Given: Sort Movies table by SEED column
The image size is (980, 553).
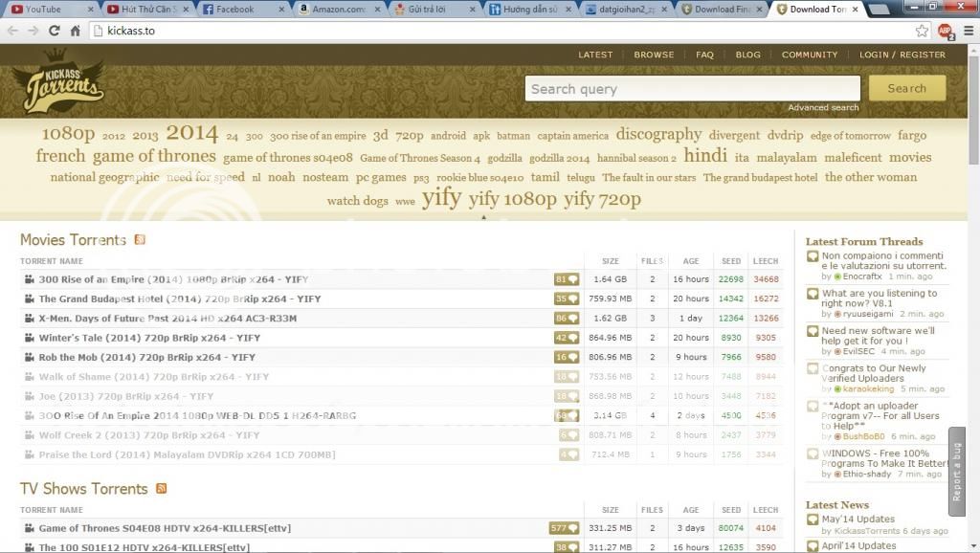Looking at the screenshot, I should coord(730,261).
